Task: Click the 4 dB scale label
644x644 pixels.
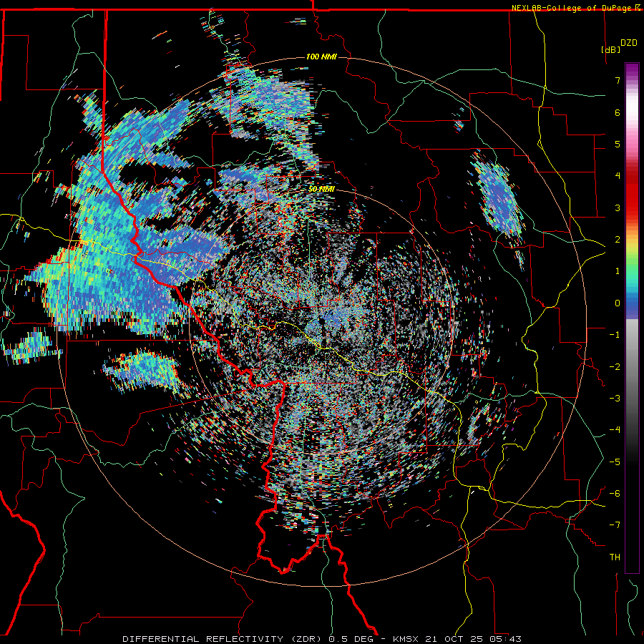Action: click(x=618, y=176)
